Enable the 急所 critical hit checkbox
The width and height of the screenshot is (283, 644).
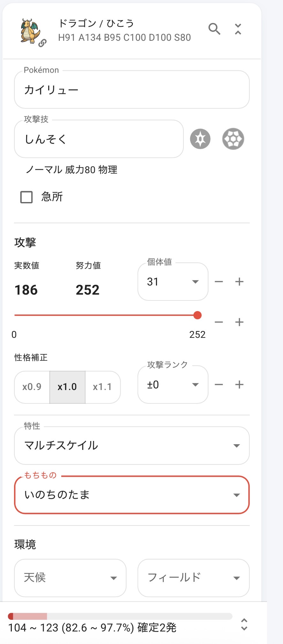[x=26, y=197]
